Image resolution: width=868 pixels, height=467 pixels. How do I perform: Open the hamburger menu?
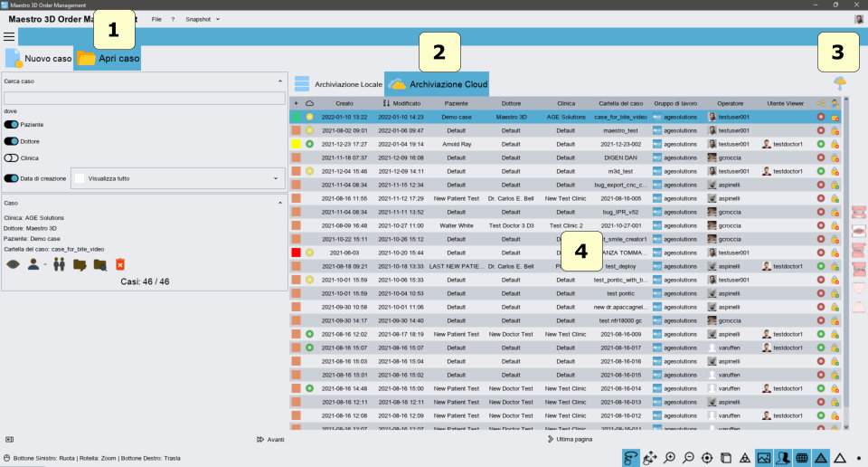click(x=9, y=37)
